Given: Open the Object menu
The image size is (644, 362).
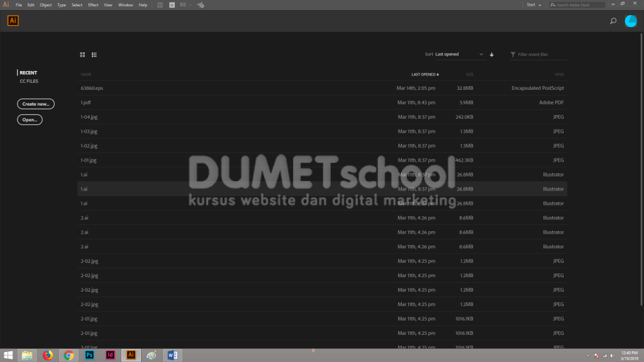Looking at the screenshot, I should [45, 5].
